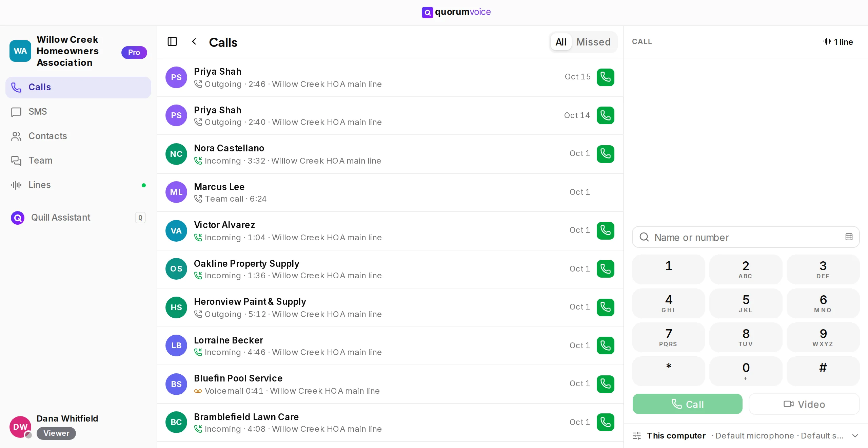Call back Priya Shah from Oct 14
Image resolution: width=868 pixels, height=448 pixels.
[x=606, y=115]
